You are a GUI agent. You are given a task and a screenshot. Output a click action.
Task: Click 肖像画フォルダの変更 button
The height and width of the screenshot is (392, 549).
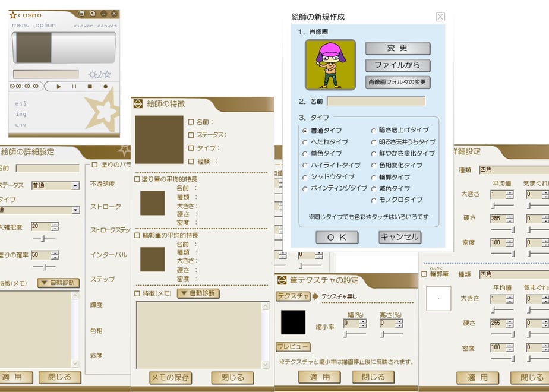pyautogui.click(x=397, y=82)
